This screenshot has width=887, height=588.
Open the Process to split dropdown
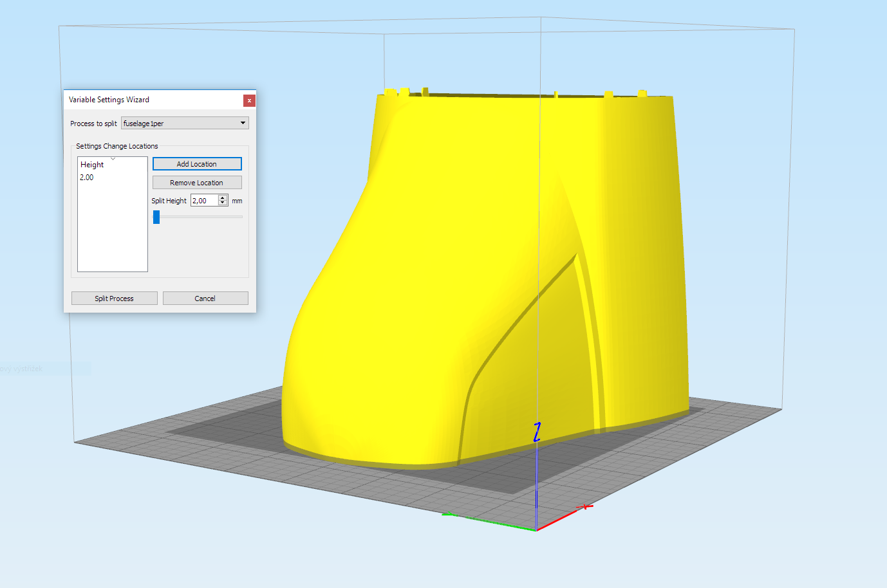point(185,124)
